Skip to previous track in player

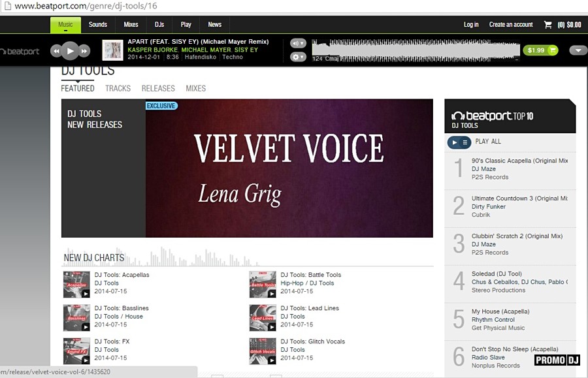(56, 51)
